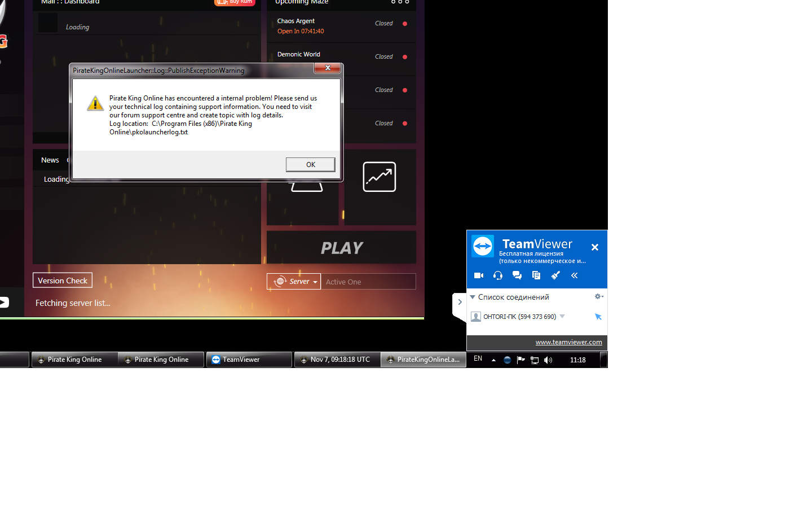Image resolution: width=812 pixels, height=508 pixels.
Task: Collapse the TeamViewer side panel arrow tab
Action: 460,302
